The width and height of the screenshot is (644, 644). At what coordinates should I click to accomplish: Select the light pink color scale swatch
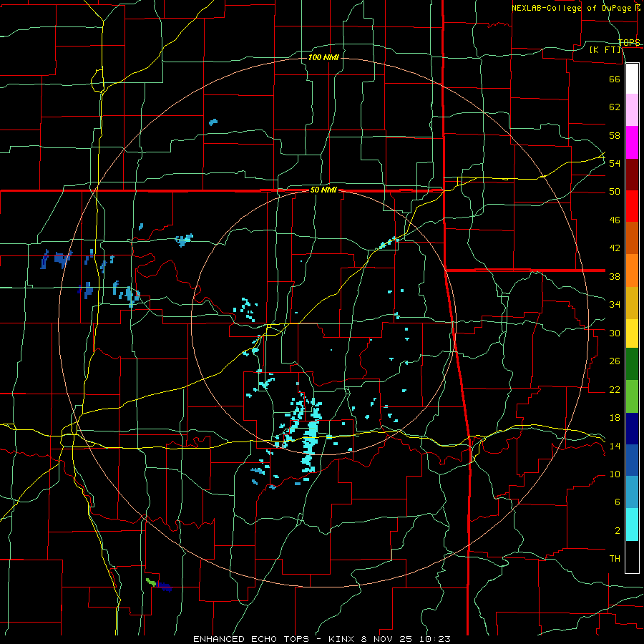click(x=632, y=109)
